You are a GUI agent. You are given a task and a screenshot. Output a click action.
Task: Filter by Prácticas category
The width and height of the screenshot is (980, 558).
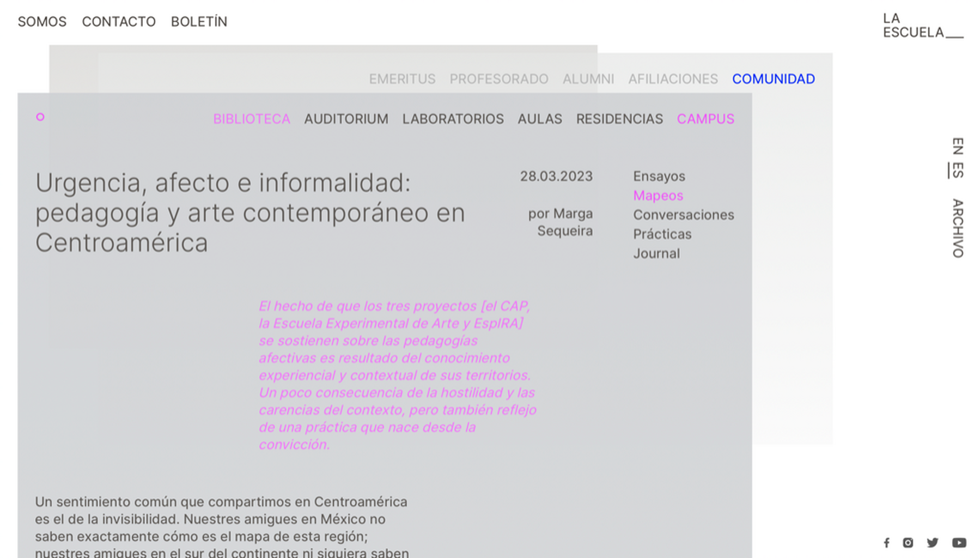tap(662, 234)
